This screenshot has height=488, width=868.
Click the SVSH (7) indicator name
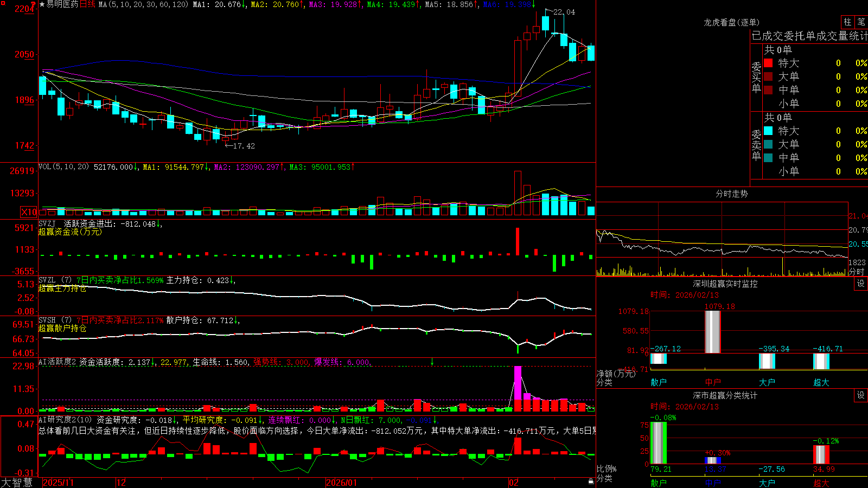(55, 320)
